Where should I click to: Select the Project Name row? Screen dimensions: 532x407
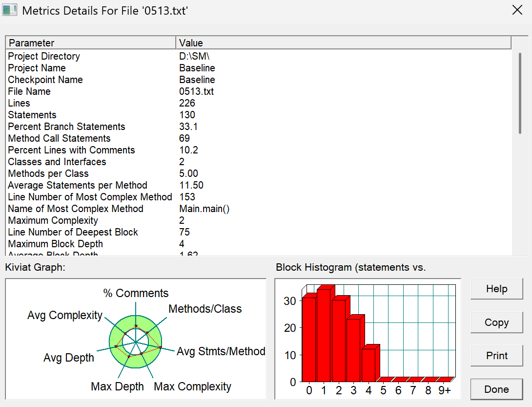coord(259,68)
